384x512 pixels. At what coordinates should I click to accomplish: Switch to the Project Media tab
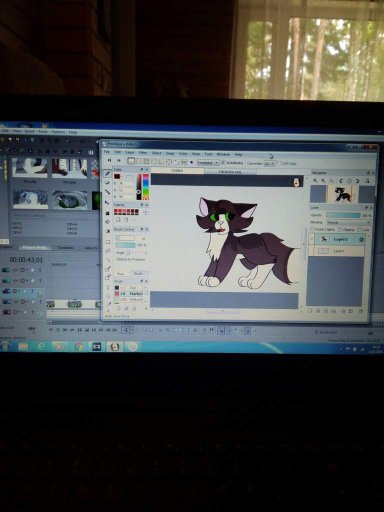tap(34, 248)
